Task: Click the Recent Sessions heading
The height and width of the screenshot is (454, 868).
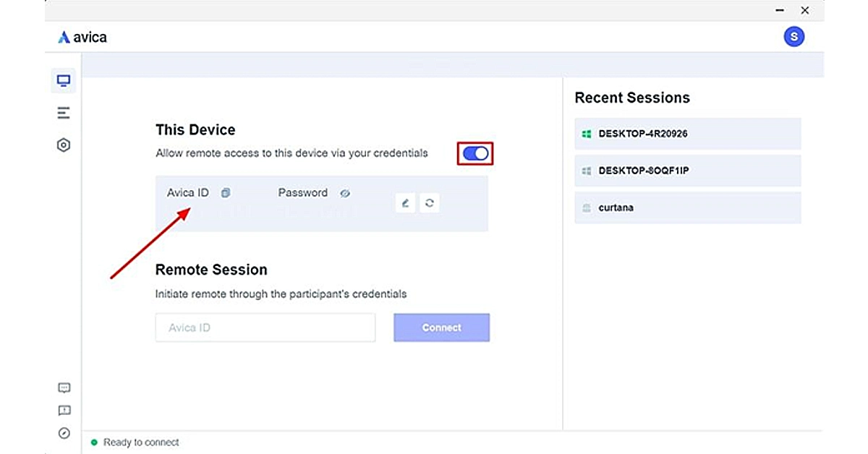Action: point(632,98)
